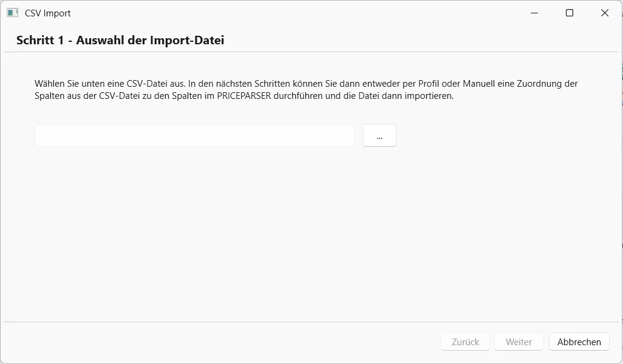Focus the CSV file path input field
623x364 pixels.
195,135
